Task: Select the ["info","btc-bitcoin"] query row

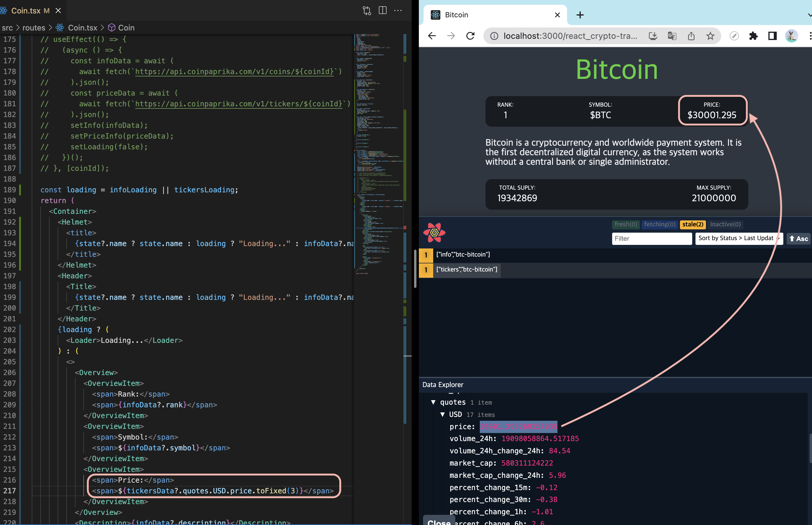Action: pyautogui.click(x=463, y=254)
